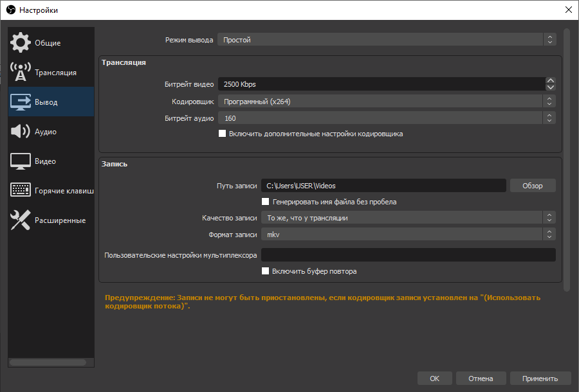Open the Режим вывода dropdown
This screenshot has height=392, width=579.
click(386, 40)
